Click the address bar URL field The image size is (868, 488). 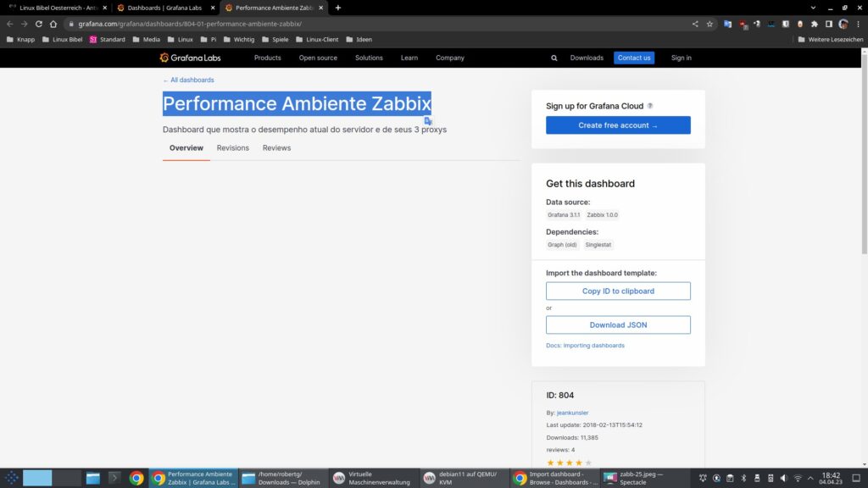[382, 24]
